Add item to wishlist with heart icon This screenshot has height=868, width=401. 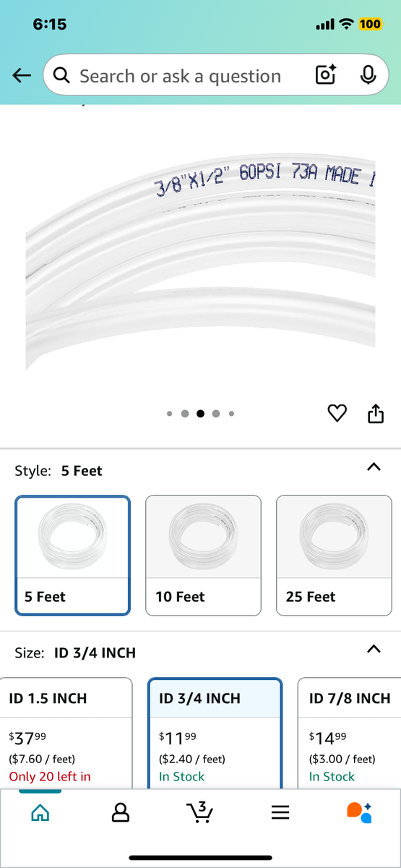(337, 414)
